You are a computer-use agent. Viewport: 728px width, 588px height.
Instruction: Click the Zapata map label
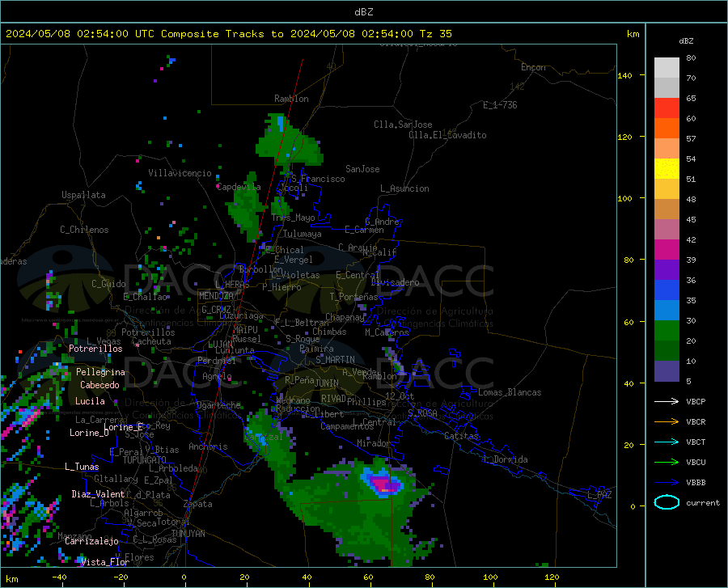(x=198, y=504)
